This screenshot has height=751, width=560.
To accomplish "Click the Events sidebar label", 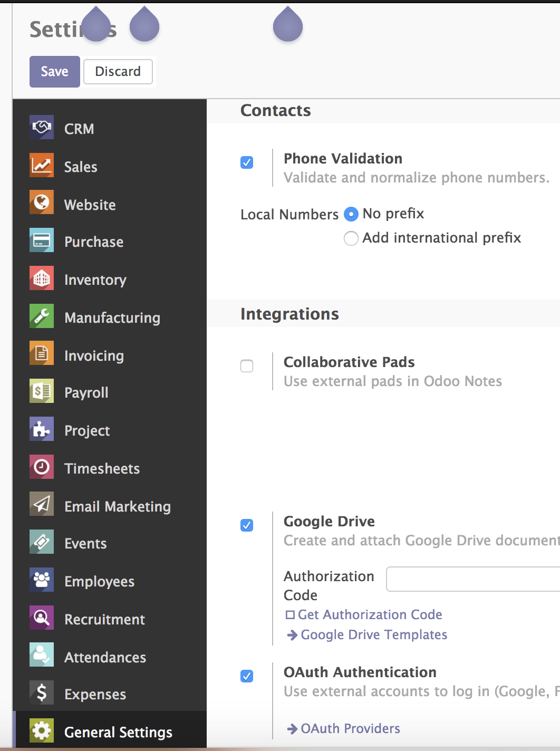I will tap(85, 544).
